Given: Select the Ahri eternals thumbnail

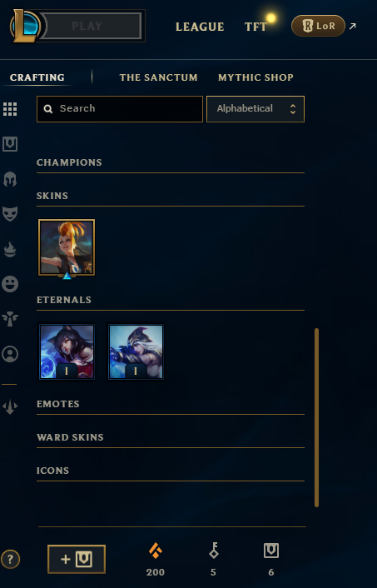Looking at the screenshot, I should [x=67, y=351].
